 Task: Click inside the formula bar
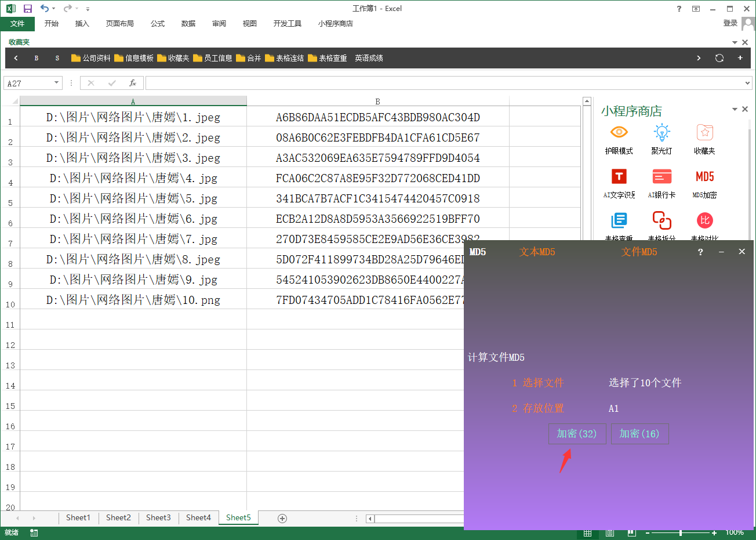(444, 83)
